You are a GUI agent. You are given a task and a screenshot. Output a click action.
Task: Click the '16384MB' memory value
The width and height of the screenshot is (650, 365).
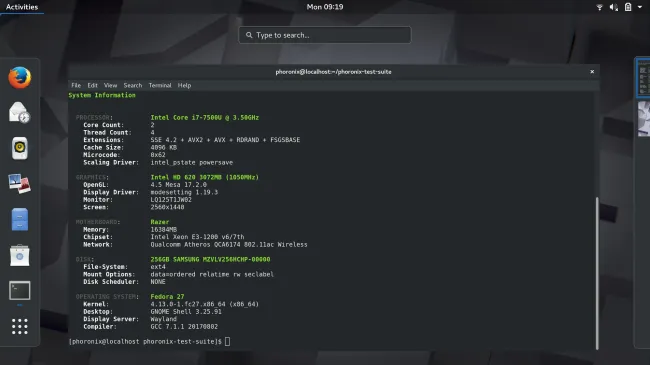point(164,230)
